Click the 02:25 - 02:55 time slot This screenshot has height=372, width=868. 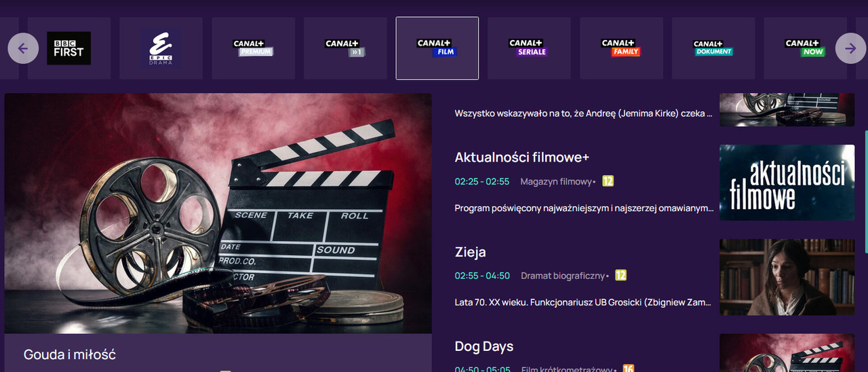[482, 181]
